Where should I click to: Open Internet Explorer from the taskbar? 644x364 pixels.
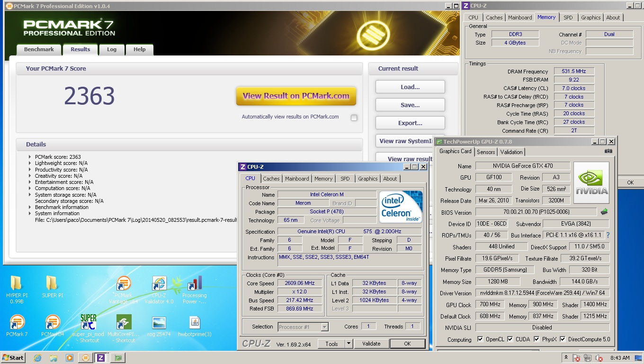[x=37, y=358]
